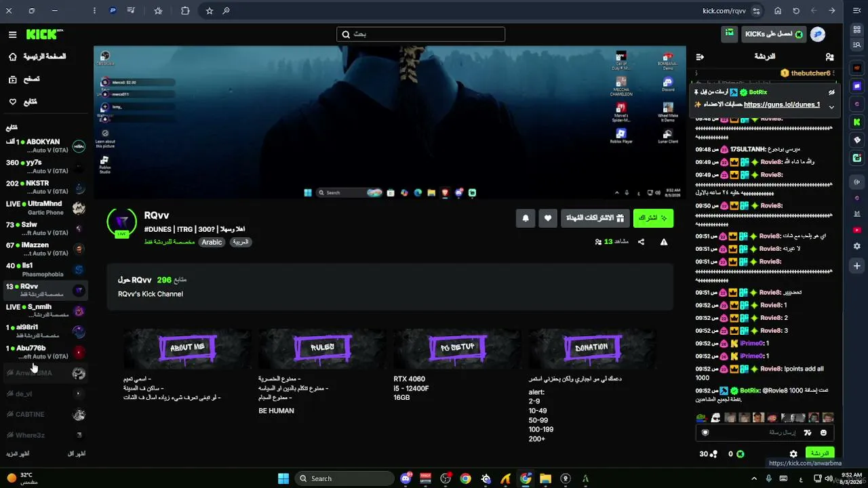The image size is (868, 488).
Task: Expand the pinned message chevron
Action: click(x=831, y=107)
